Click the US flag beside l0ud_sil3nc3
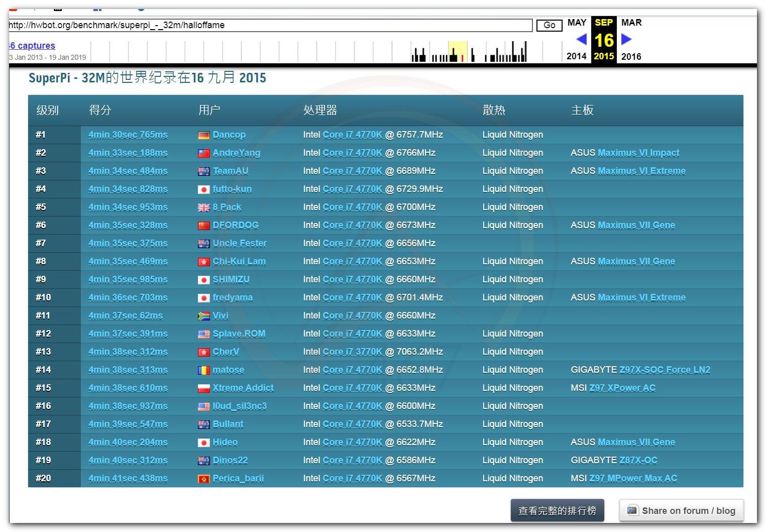The width and height of the screenshot is (766, 532). pos(203,406)
